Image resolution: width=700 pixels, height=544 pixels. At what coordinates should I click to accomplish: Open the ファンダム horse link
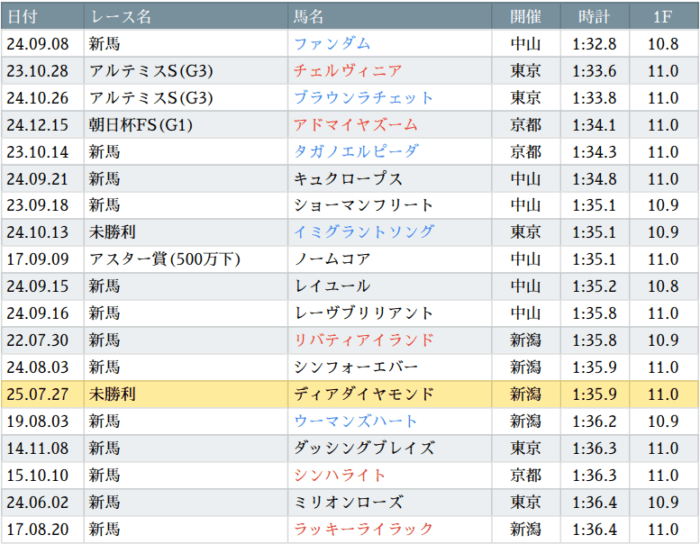click(332, 44)
